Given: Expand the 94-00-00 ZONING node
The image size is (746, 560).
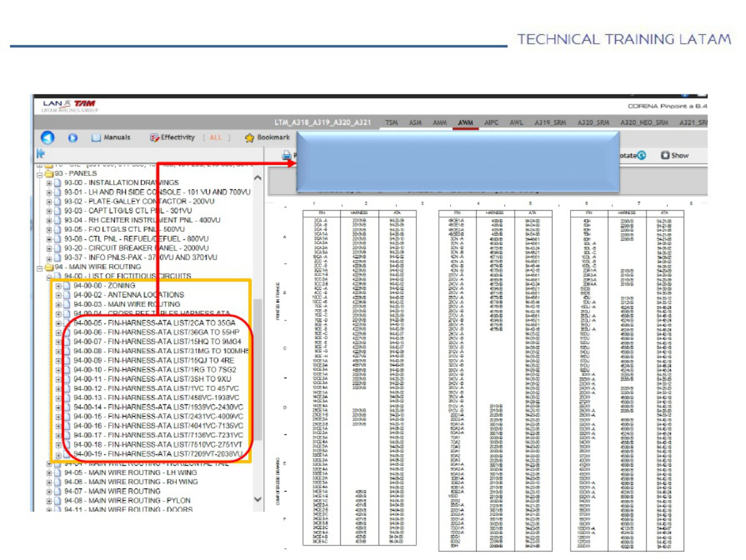Looking at the screenshot, I should coord(59,286).
